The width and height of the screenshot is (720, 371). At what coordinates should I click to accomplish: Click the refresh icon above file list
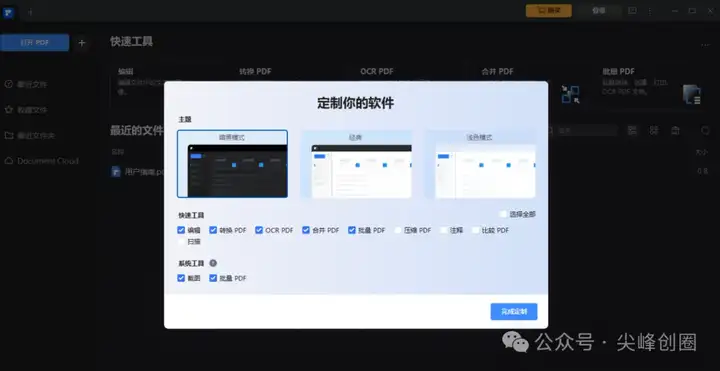(x=705, y=130)
